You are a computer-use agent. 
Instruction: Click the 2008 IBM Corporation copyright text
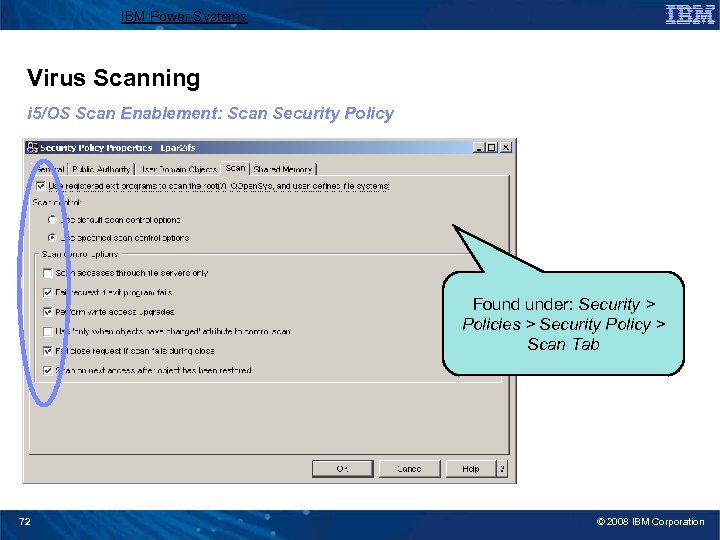tap(650, 522)
